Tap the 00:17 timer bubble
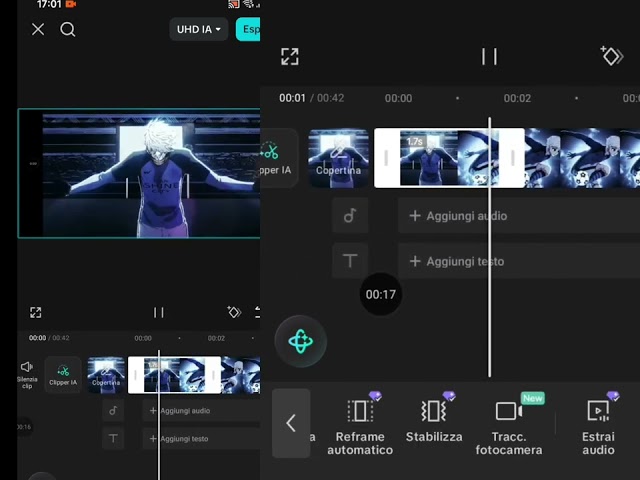Screen dimensions: 640x480 381,294
